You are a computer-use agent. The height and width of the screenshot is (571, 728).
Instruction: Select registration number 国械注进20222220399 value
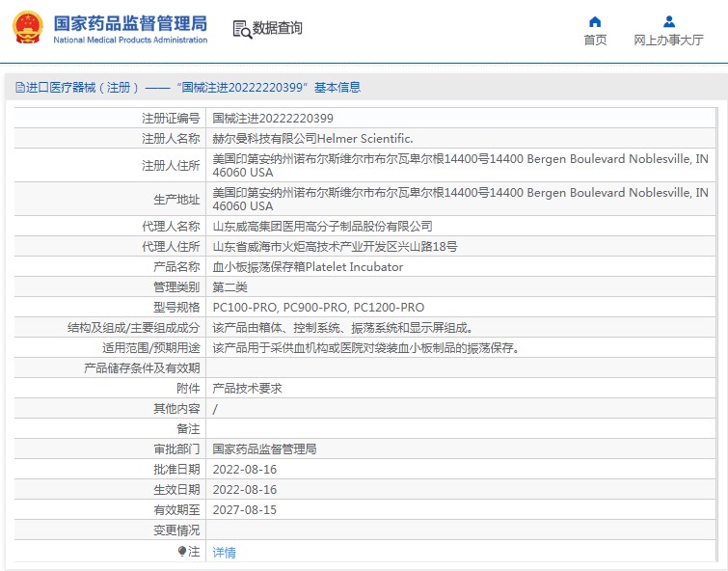click(273, 119)
